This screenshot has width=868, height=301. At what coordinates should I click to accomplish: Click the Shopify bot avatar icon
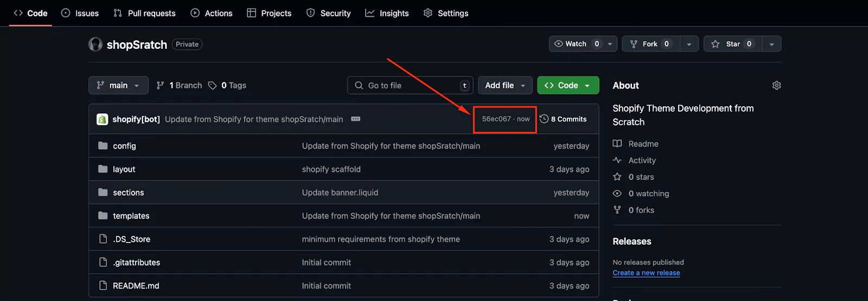click(103, 119)
